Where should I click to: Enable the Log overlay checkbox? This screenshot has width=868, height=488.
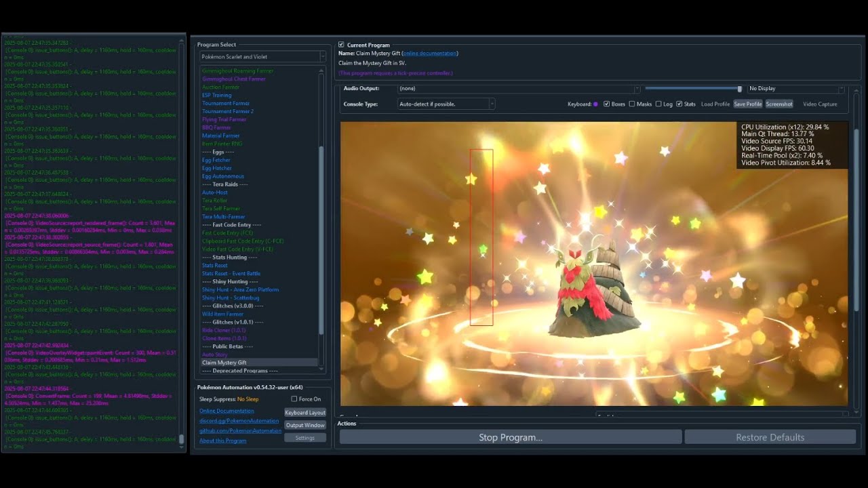tap(658, 104)
